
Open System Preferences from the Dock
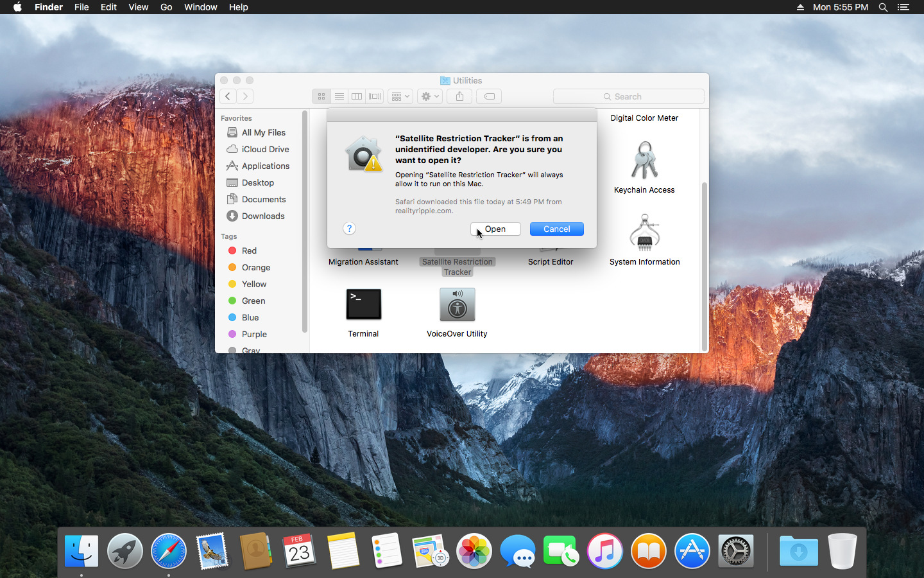click(x=735, y=551)
